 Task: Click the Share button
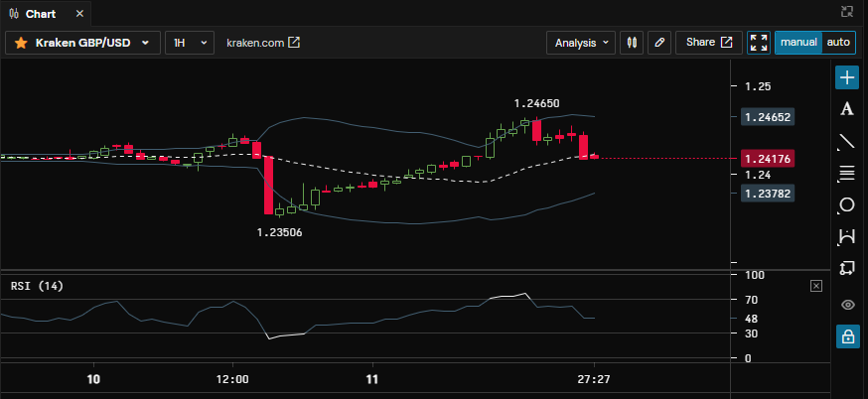pyautogui.click(x=709, y=43)
